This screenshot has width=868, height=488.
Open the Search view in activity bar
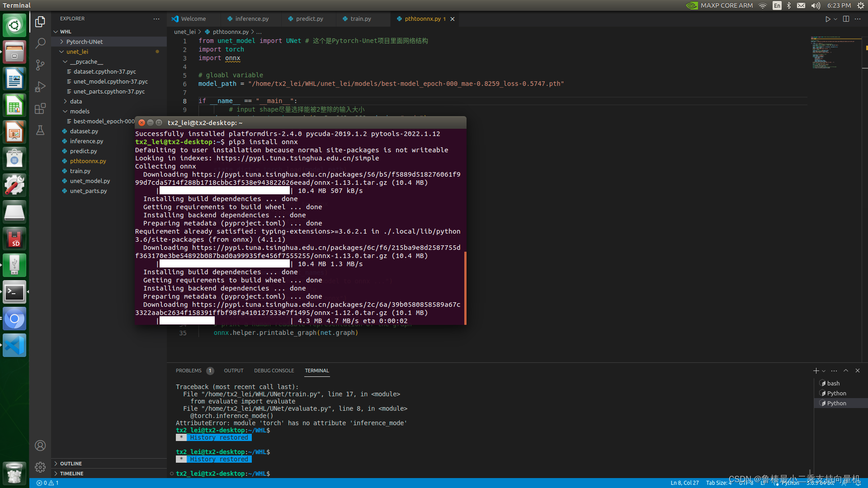click(40, 43)
